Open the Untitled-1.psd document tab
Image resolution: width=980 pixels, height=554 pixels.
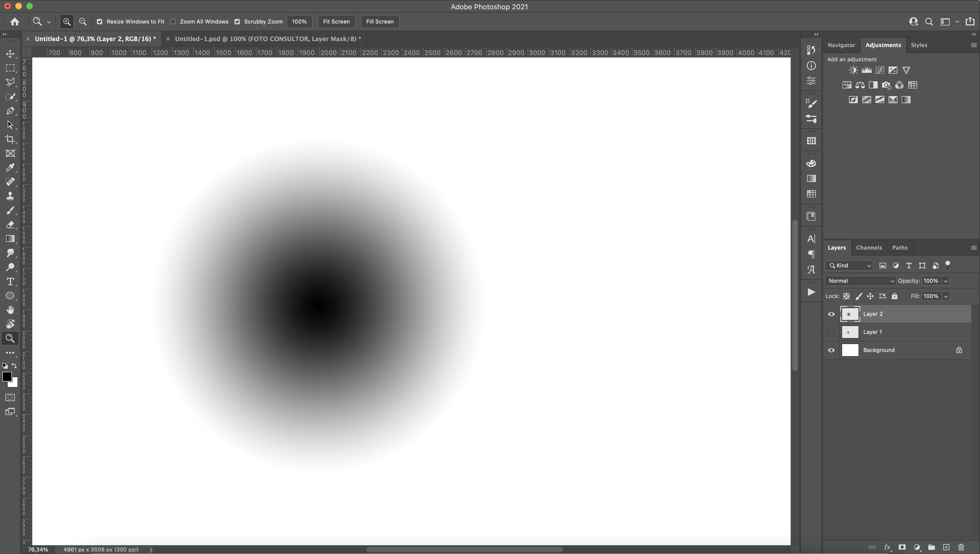[268, 39]
